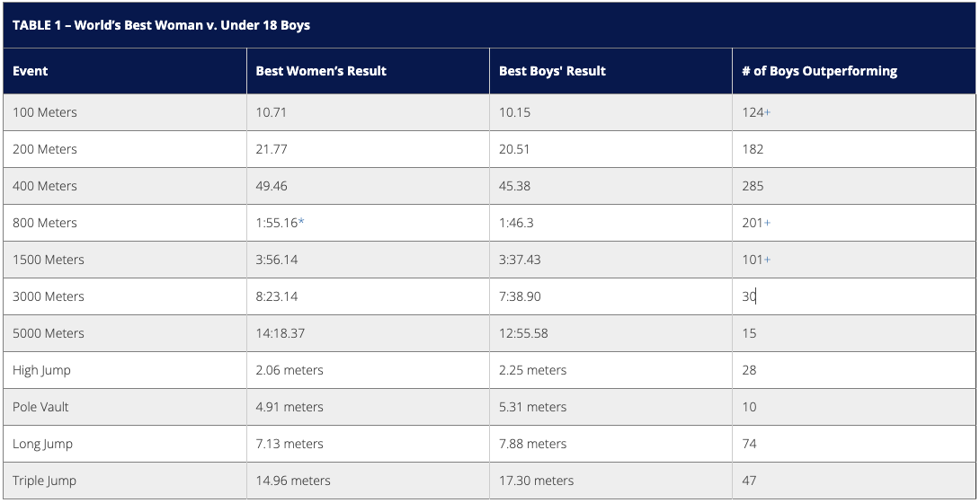Select the # of Boys Outperforming header
The width and height of the screenshot is (980, 503).
(x=819, y=71)
